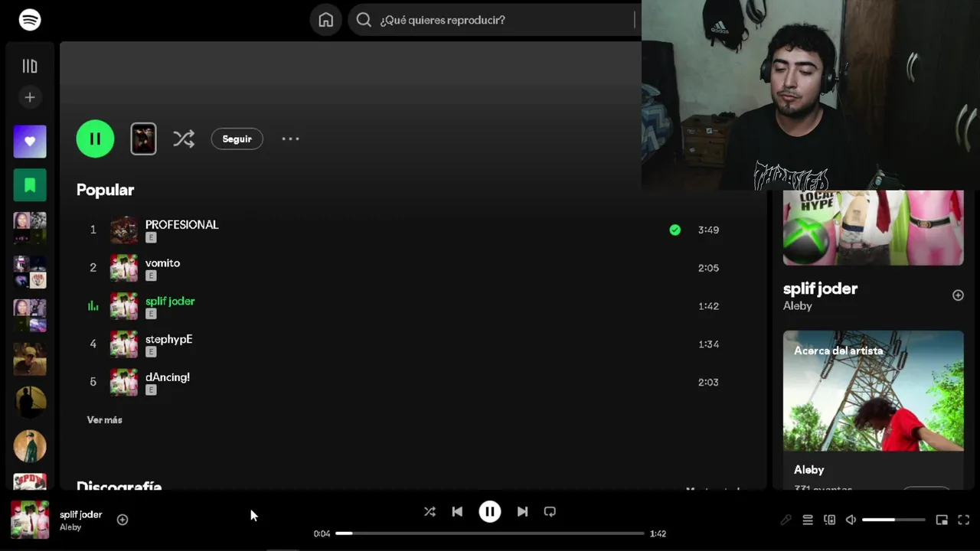Skip to the next track
The width and height of the screenshot is (980, 551).
point(522,511)
